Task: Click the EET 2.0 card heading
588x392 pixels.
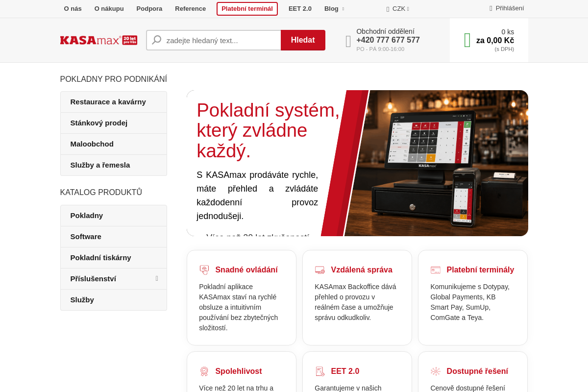Action: coord(345,371)
